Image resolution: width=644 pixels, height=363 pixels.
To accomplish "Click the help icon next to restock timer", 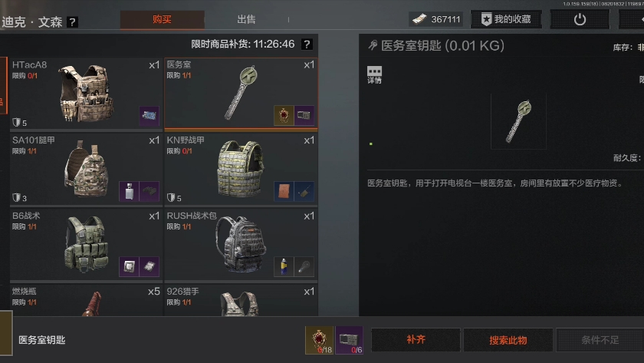I will 307,44.
